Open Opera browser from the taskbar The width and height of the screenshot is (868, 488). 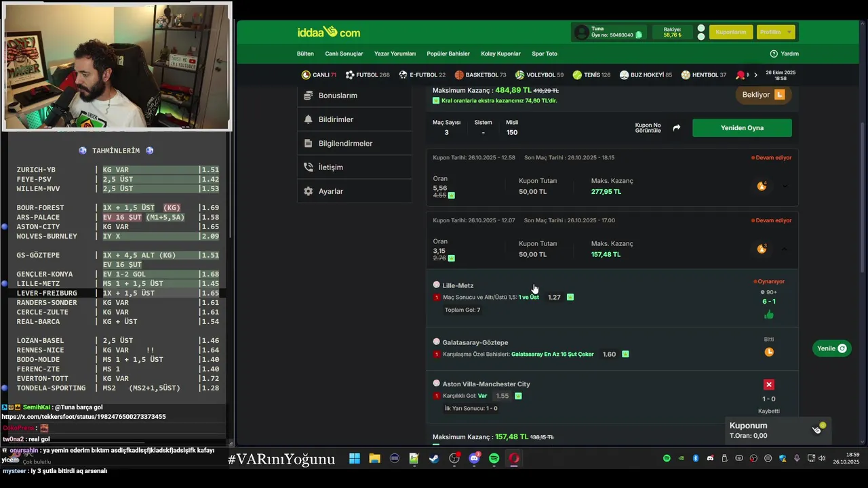(x=514, y=459)
